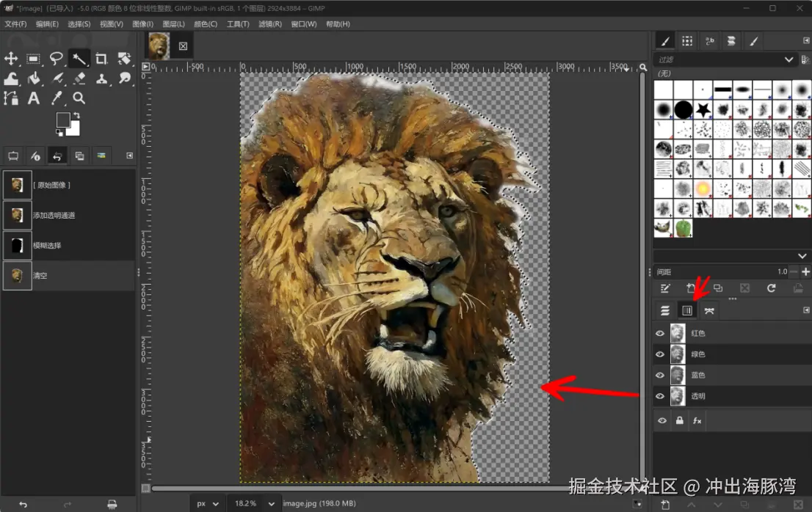Toggle visibility of the 绿色 channel
The width and height of the screenshot is (812, 512).
pyautogui.click(x=660, y=354)
